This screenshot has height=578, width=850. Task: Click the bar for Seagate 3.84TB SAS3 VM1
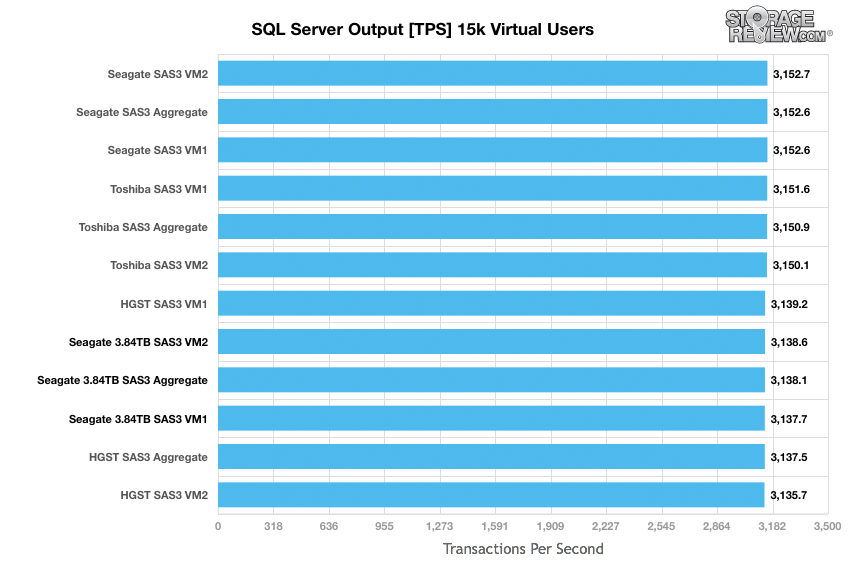coord(492,419)
